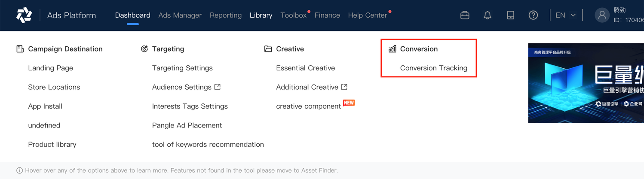Click creative component with NEW badge
644x179 pixels.
[308, 106]
